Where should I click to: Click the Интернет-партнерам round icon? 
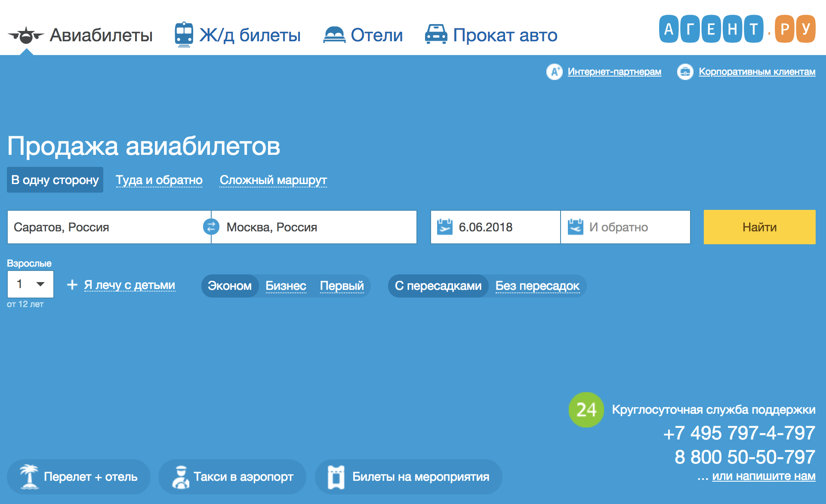(555, 72)
